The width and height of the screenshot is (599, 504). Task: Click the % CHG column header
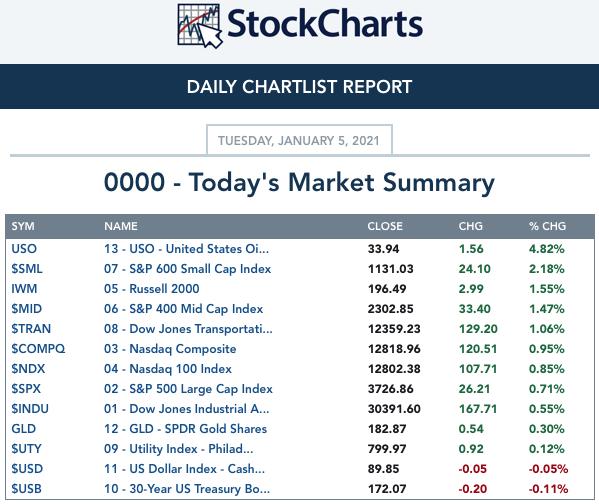(x=547, y=226)
